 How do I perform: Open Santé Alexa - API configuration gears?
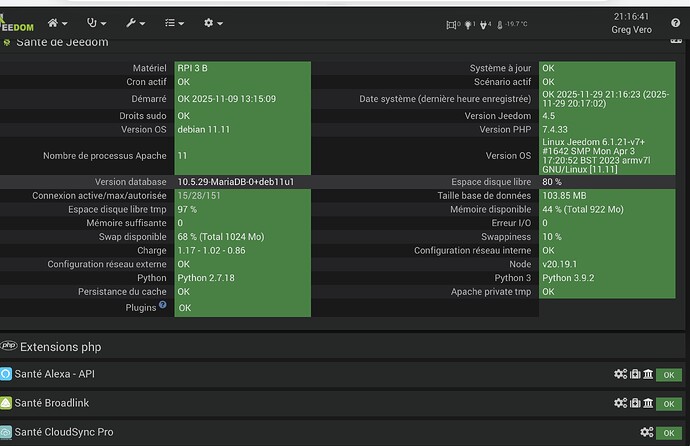tap(620, 374)
